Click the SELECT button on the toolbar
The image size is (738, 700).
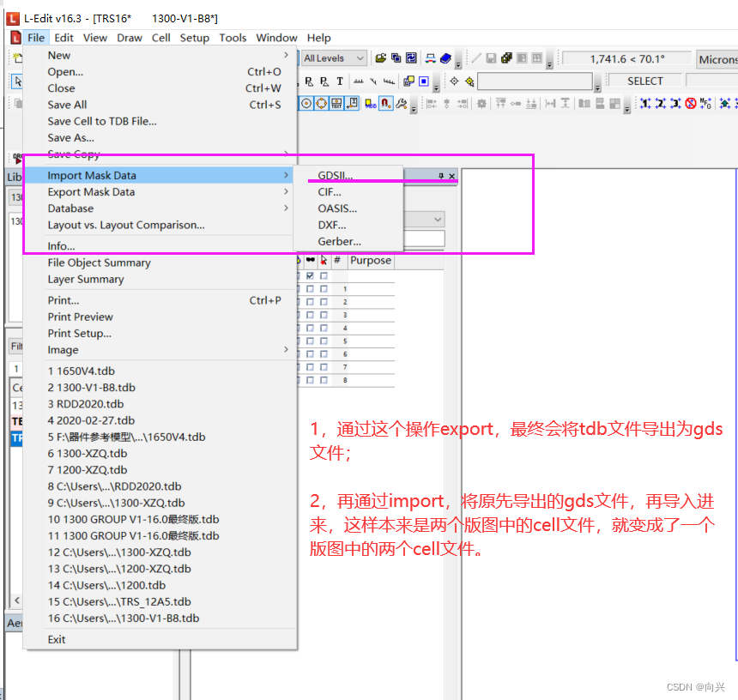[x=644, y=80]
